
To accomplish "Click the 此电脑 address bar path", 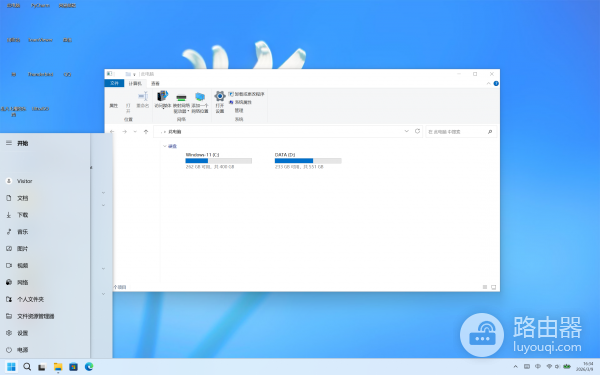I will [175, 132].
